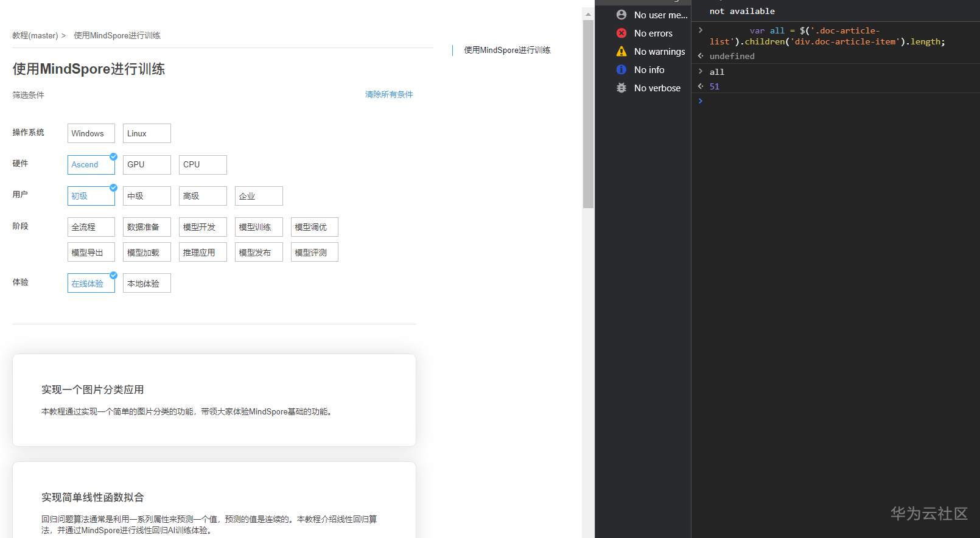
Task: Click the red errors icon
Action: click(x=621, y=33)
